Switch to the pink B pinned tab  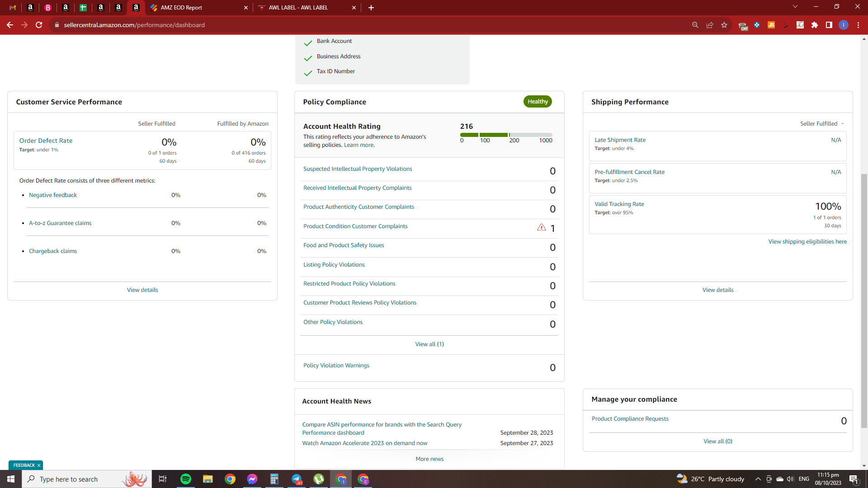coord(48,8)
